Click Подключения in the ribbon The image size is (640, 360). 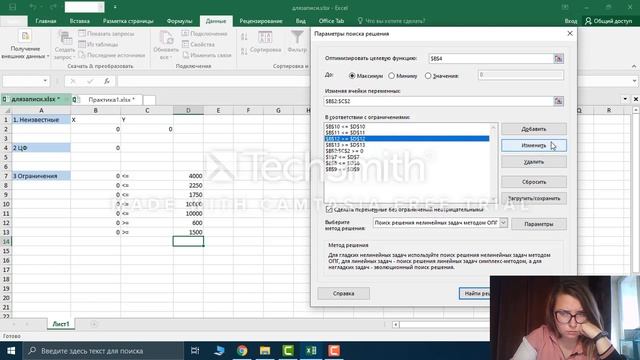[x=204, y=34]
